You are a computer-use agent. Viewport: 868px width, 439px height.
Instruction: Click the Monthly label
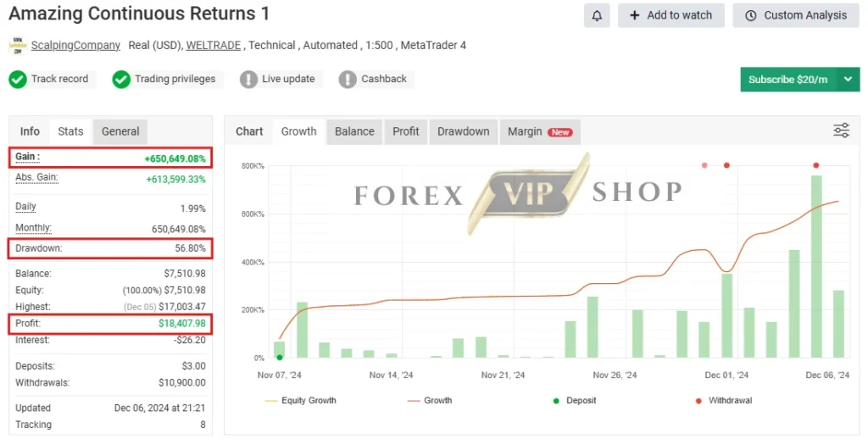tap(33, 227)
